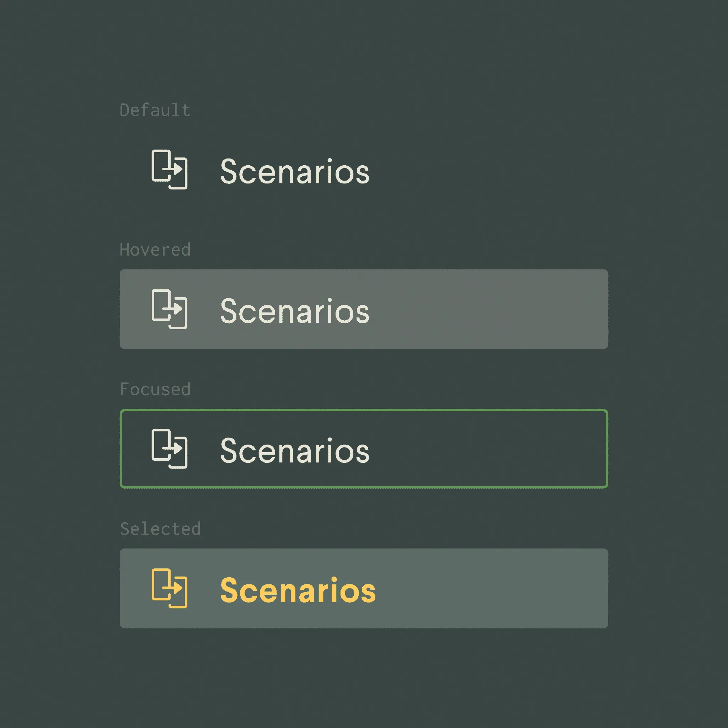
Task: Click the page-forward icon inside the highlighted hover row
Action: pos(169,309)
